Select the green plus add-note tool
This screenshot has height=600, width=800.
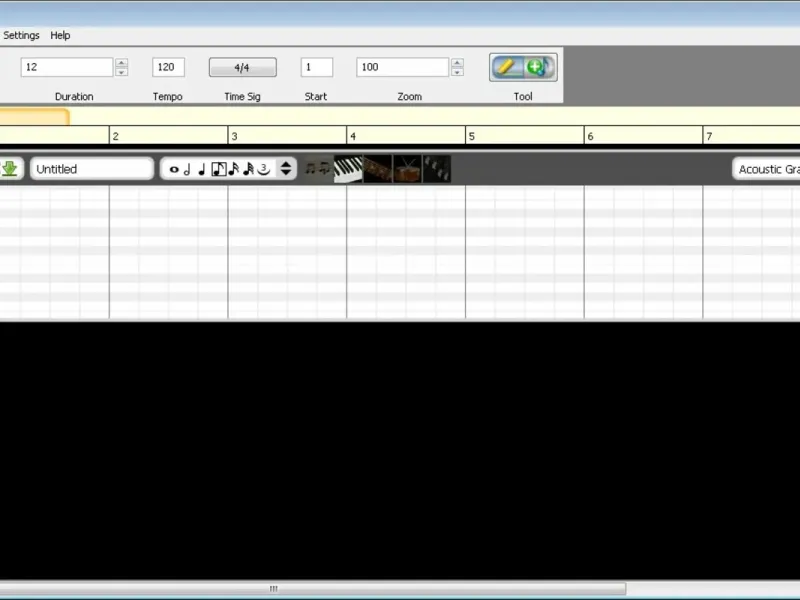tap(539, 67)
